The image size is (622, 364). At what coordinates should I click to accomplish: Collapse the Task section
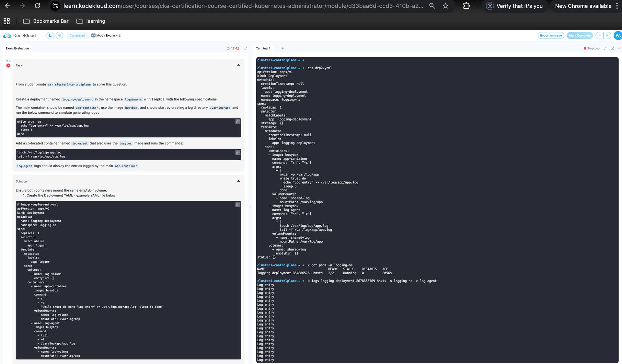click(238, 65)
